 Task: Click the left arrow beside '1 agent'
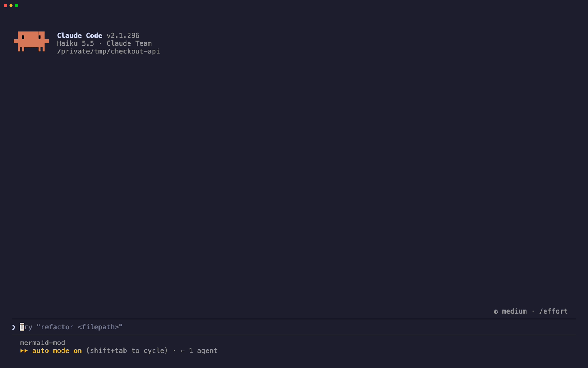(183, 351)
